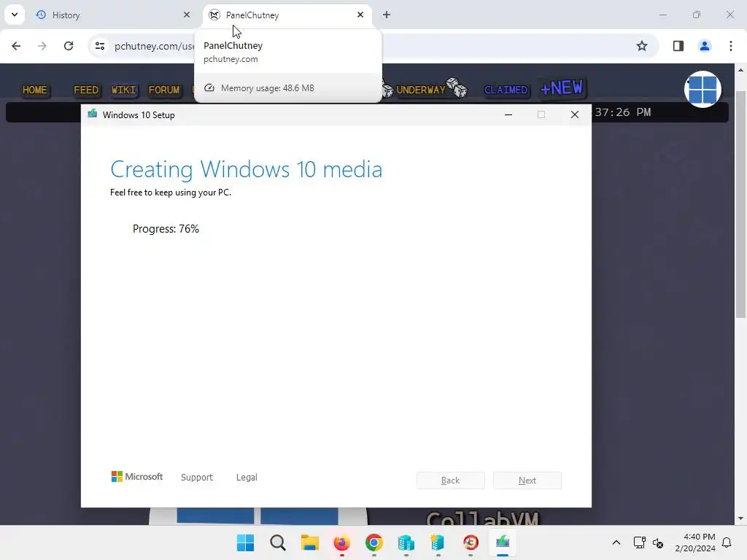Close the Windows 10 Setup window
Image resolution: width=747 pixels, height=560 pixels.
(575, 114)
